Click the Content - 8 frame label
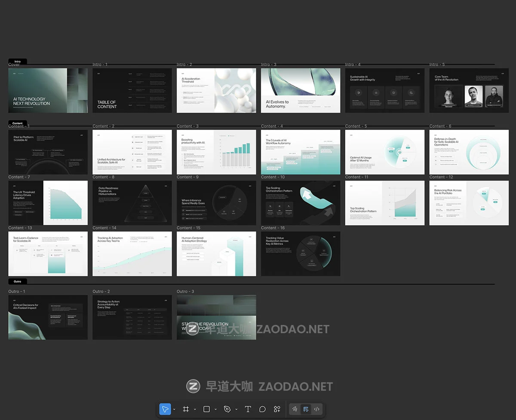Image resolution: width=516 pixels, height=420 pixels. point(104,177)
